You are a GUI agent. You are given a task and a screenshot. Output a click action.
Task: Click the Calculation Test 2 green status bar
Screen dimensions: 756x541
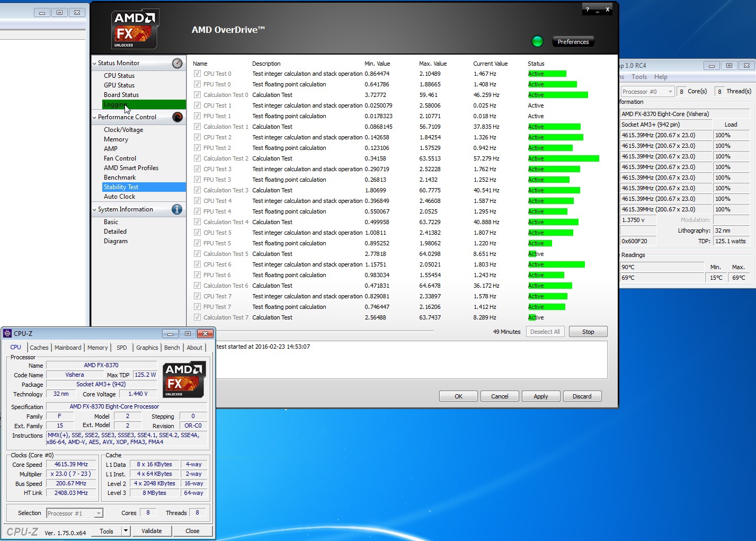point(563,158)
